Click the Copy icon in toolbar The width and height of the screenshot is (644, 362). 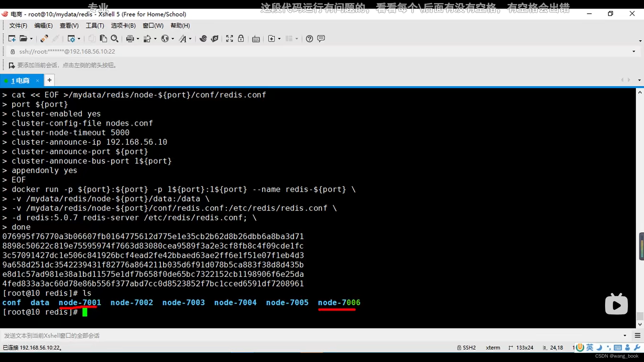tap(92, 39)
